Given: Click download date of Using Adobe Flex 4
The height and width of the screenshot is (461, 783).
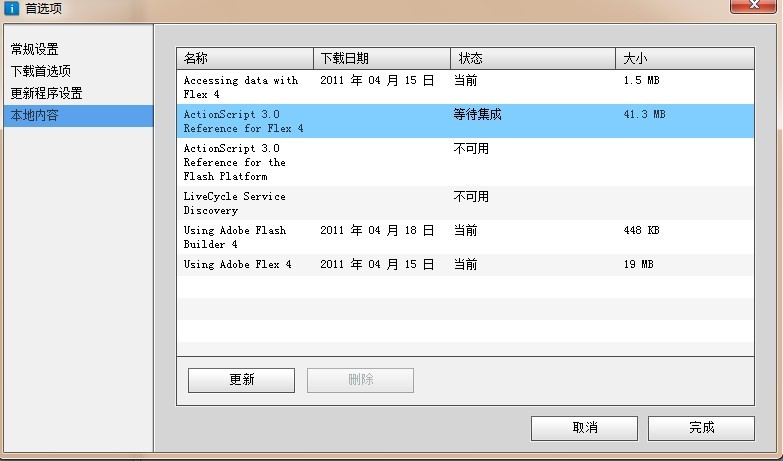Looking at the screenshot, I should [377, 264].
